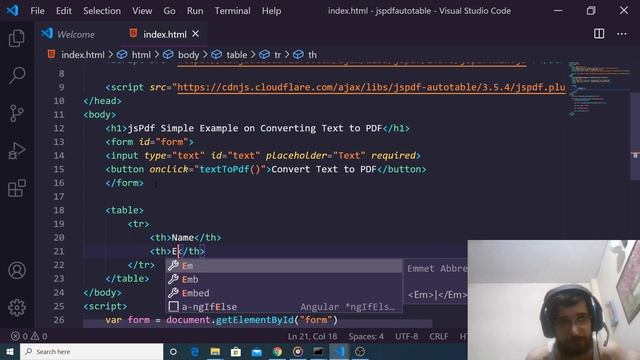Open Microsoft Store from the taskbar
Image resolution: width=640 pixels, height=360 pixels.
236,351
